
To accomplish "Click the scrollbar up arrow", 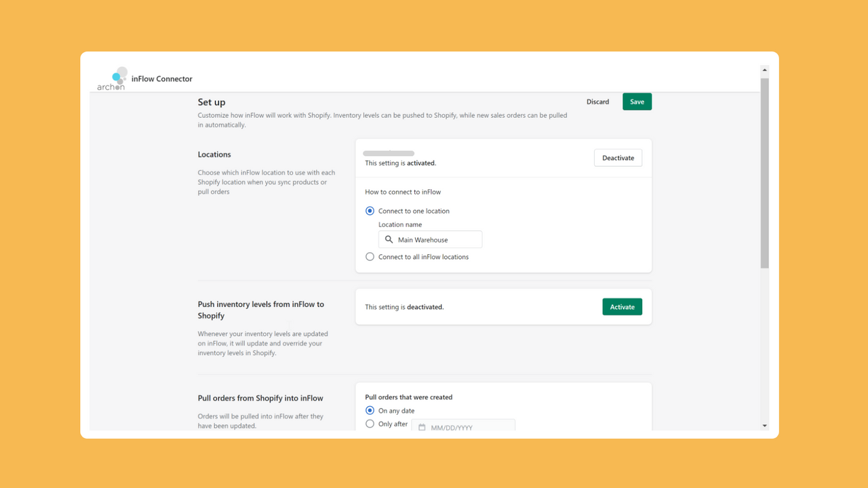I will click(x=764, y=70).
